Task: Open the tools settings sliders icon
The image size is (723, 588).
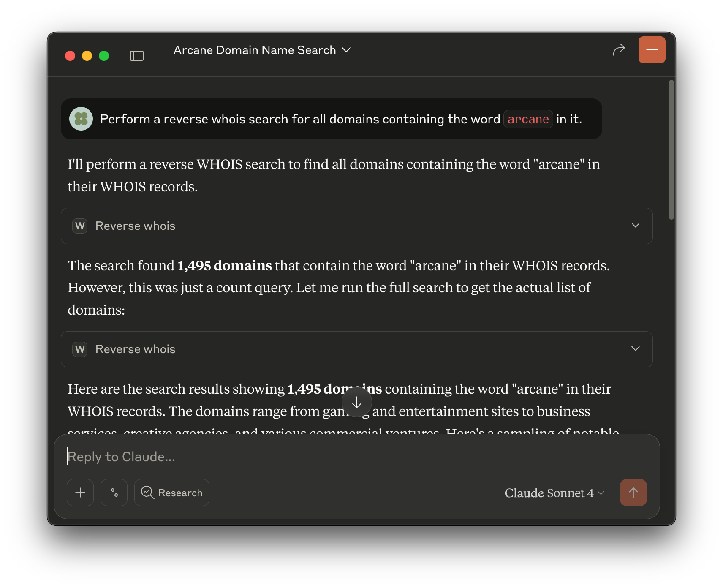Action: point(114,493)
